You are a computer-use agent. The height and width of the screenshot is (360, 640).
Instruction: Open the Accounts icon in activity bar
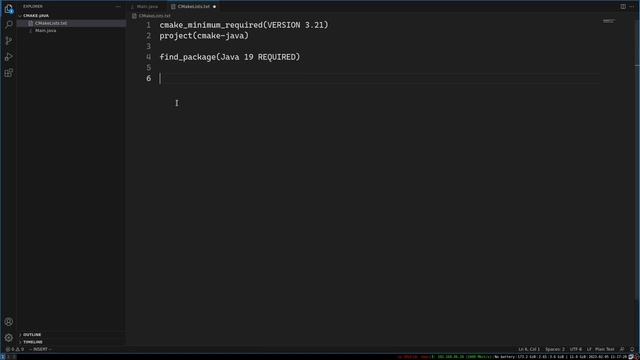9,322
